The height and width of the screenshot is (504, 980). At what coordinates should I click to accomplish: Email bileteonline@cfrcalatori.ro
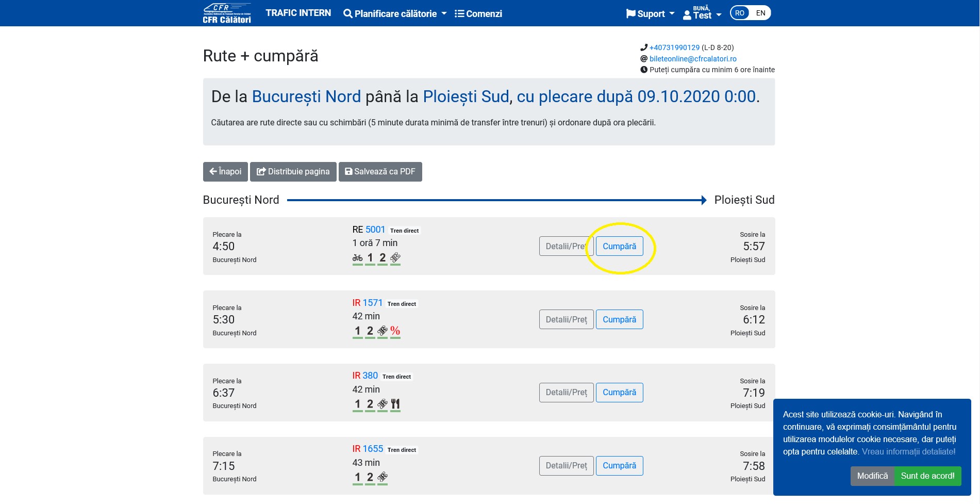[x=693, y=59]
